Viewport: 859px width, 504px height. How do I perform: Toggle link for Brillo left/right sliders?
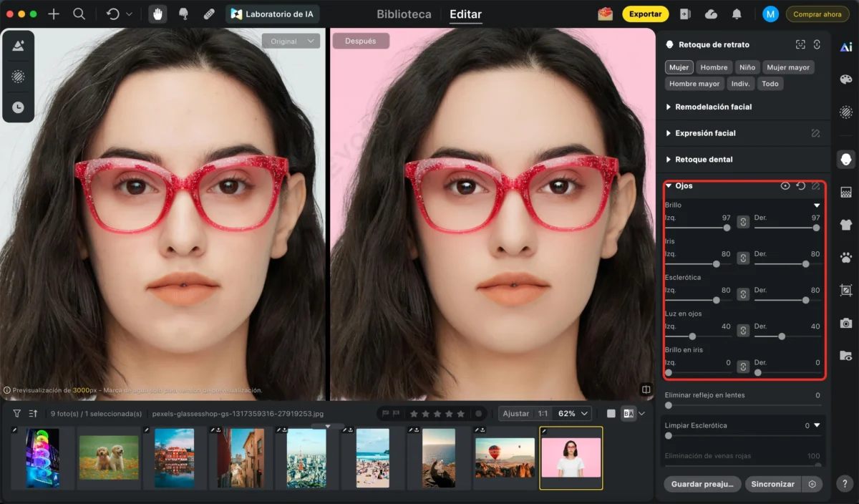743,222
